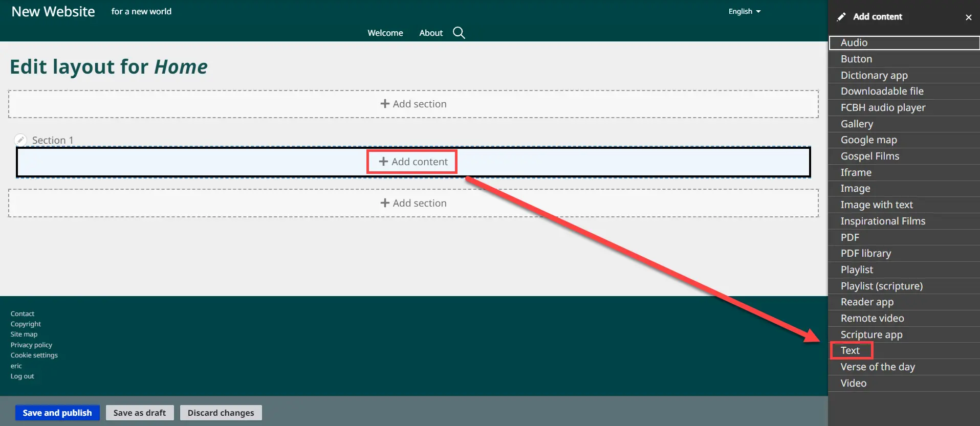The image size is (980, 426).
Task: Open the English language dropdown
Action: [744, 11]
